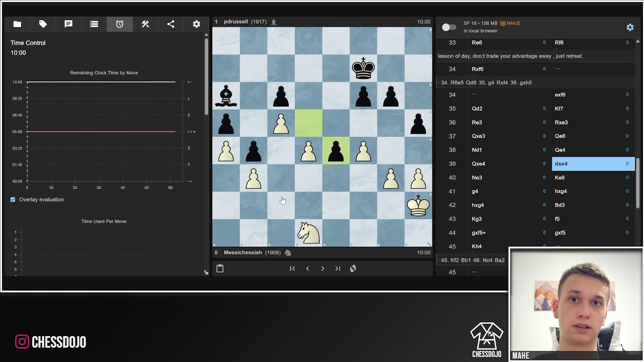The width and height of the screenshot is (644, 362).
Task: Select Black's move Bd3
Action: [x=593, y=205]
